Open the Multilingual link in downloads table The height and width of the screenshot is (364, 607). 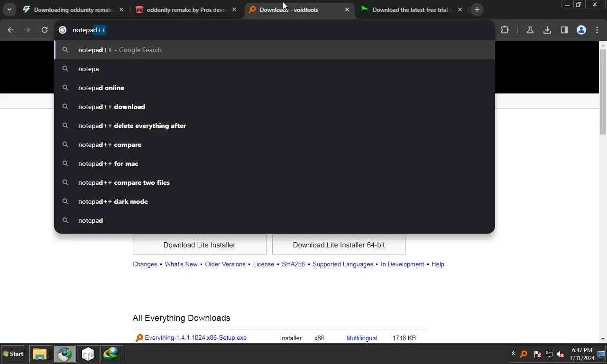coord(361,338)
